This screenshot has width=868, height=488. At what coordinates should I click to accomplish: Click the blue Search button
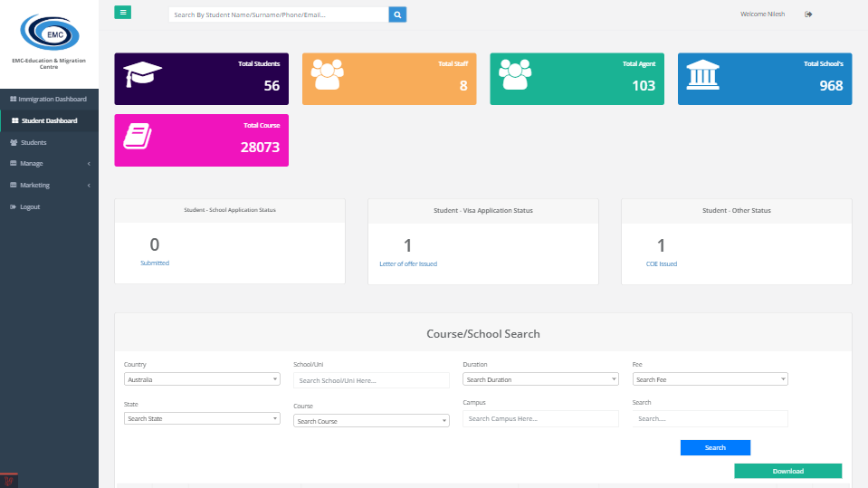click(715, 447)
